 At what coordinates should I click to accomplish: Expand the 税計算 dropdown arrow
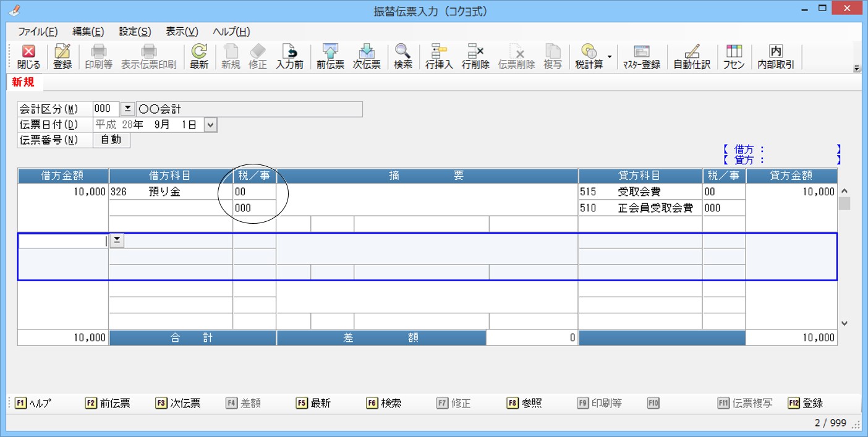click(610, 57)
